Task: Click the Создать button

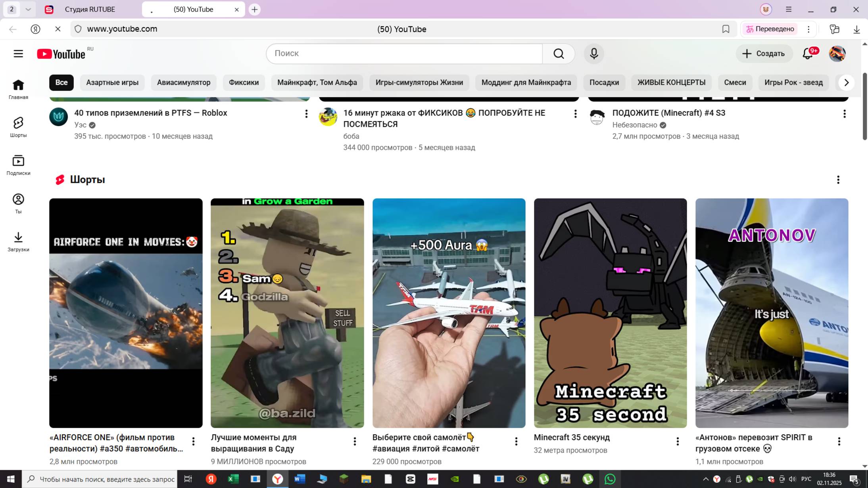Action: (764, 54)
